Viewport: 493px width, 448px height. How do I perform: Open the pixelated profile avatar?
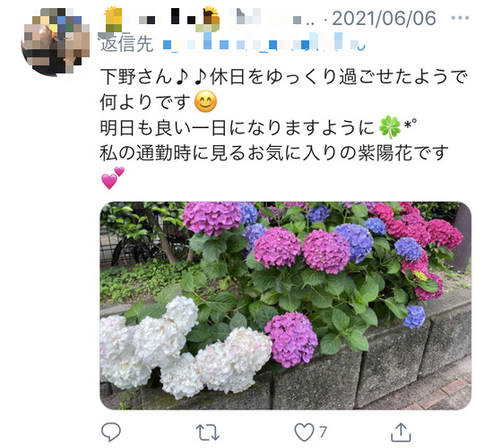(56, 42)
